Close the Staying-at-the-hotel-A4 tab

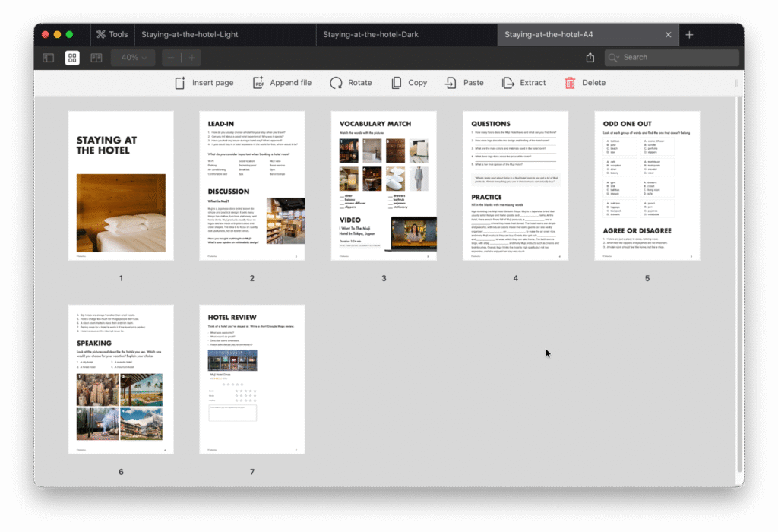tap(668, 35)
